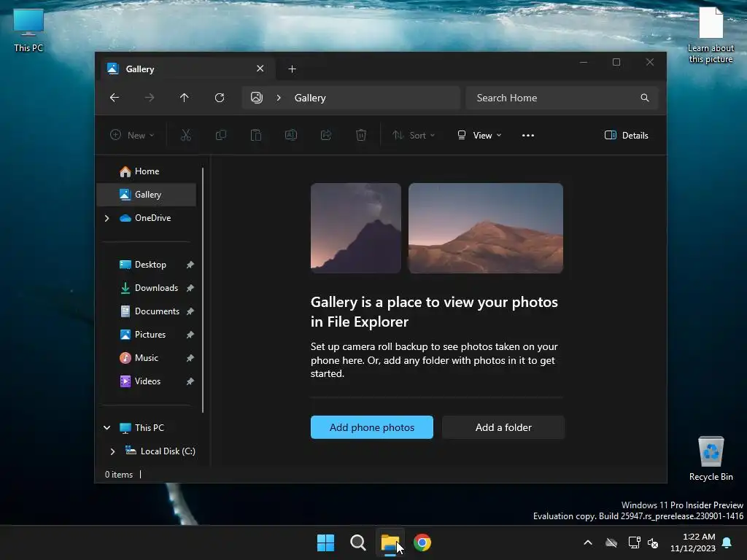Unpin Documents pin icon
The height and width of the screenshot is (560, 747).
pyautogui.click(x=190, y=311)
